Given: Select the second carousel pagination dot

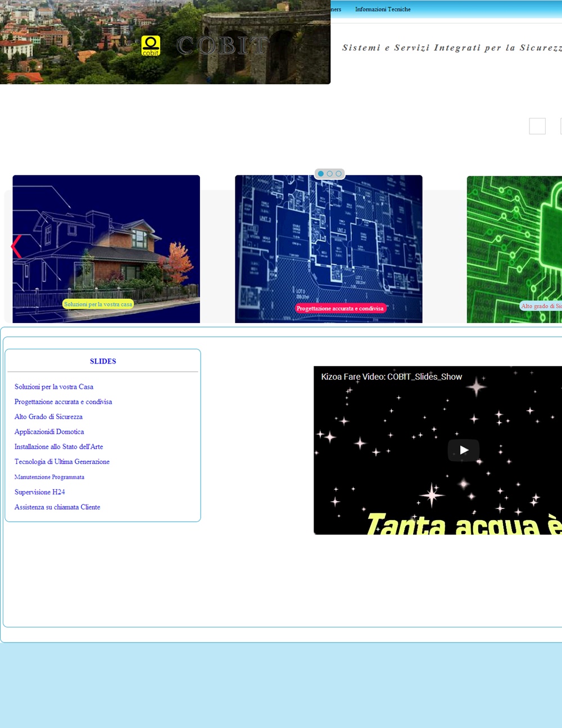Looking at the screenshot, I should click(x=330, y=174).
